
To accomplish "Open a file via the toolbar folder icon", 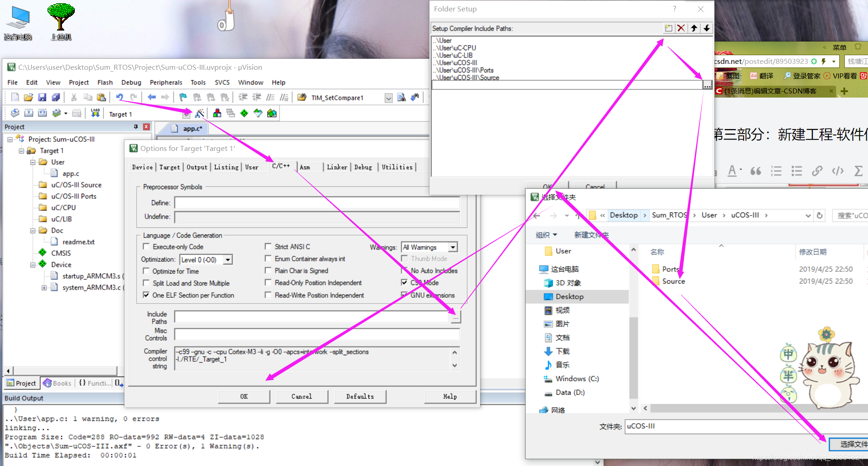I will 29,97.
